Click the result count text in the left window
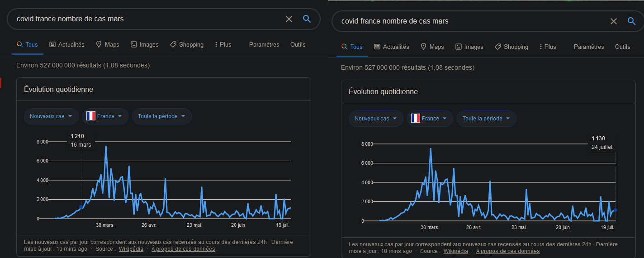 click(83, 65)
